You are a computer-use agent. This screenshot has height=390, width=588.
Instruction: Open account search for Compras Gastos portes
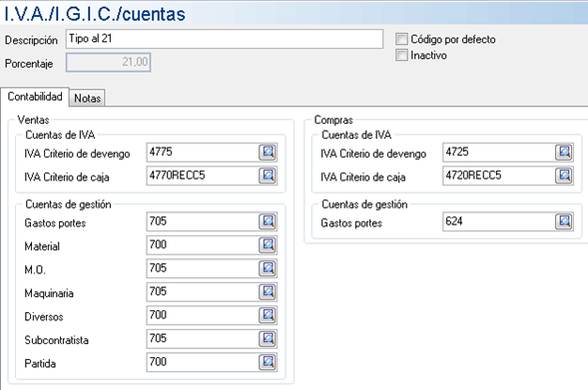[x=564, y=221]
